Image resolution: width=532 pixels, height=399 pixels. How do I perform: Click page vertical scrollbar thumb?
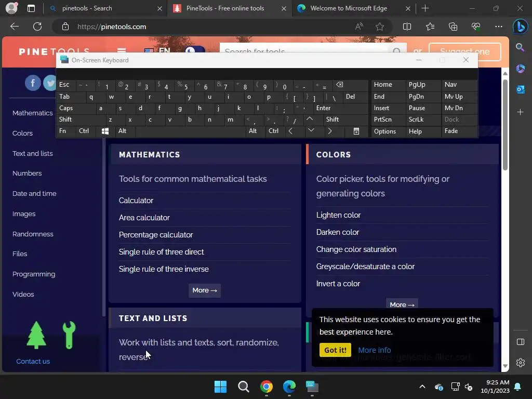click(x=505, y=125)
